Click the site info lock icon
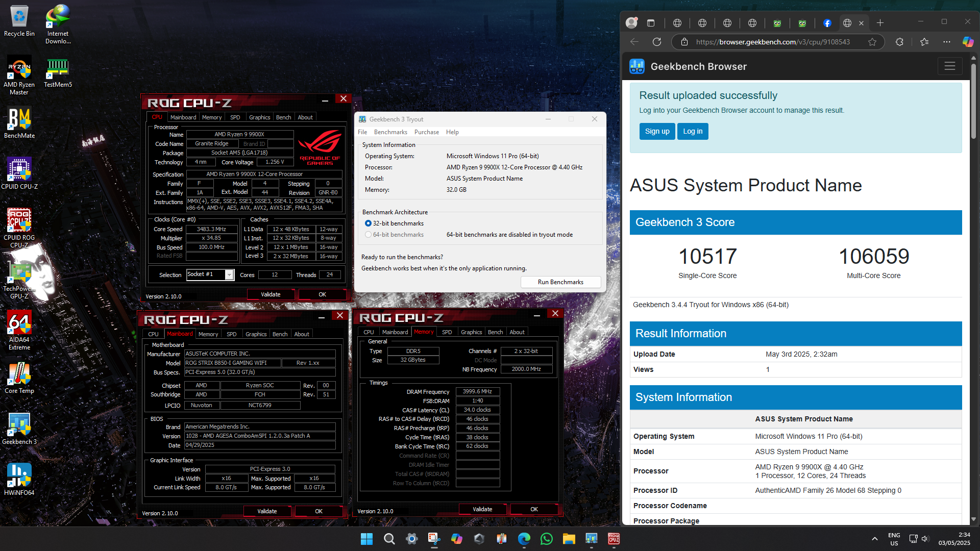980x551 pixels. [684, 42]
